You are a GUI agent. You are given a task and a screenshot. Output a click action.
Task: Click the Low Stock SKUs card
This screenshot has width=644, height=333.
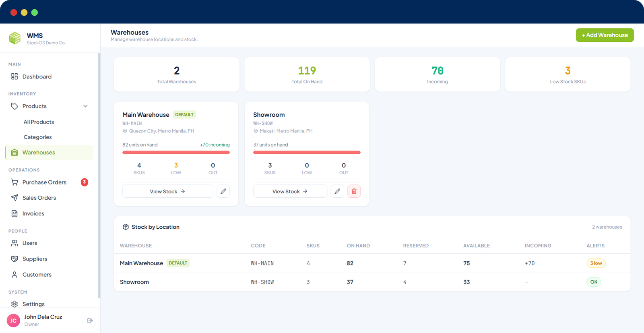(568, 74)
